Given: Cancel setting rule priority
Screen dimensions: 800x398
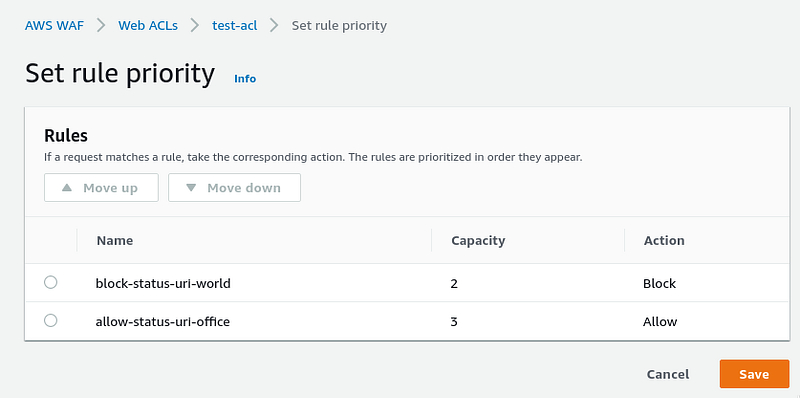Looking at the screenshot, I should [668, 374].
